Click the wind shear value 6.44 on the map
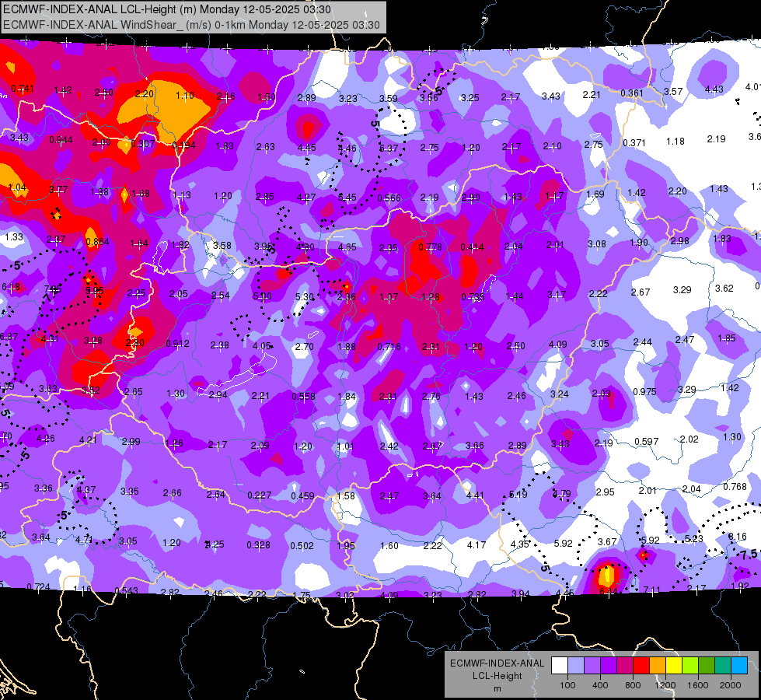Image resolution: width=761 pixels, height=700 pixels. (x=609, y=591)
